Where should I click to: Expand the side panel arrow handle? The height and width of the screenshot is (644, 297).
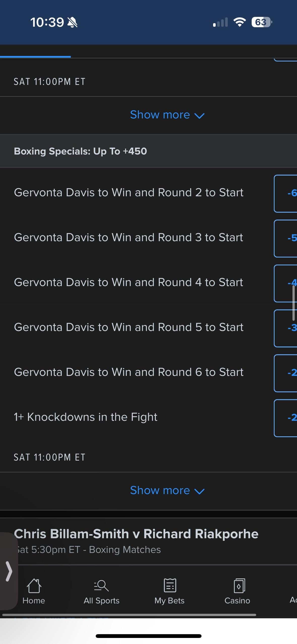[x=9, y=571]
